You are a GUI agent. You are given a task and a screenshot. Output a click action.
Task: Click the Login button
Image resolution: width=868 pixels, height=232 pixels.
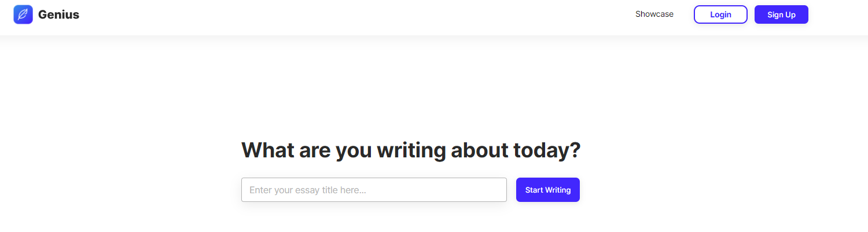720,14
